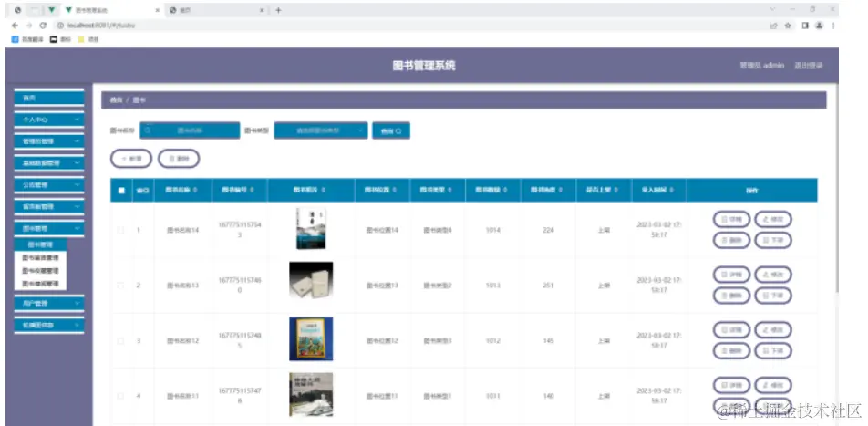This screenshot has height=426, width=868.
Task: Collapse the 图书管理 sidebar group
Action: (x=48, y=228)
